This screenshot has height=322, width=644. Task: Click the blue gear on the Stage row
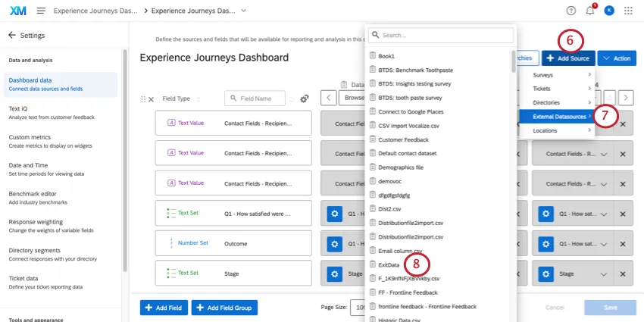coord(335,274)
